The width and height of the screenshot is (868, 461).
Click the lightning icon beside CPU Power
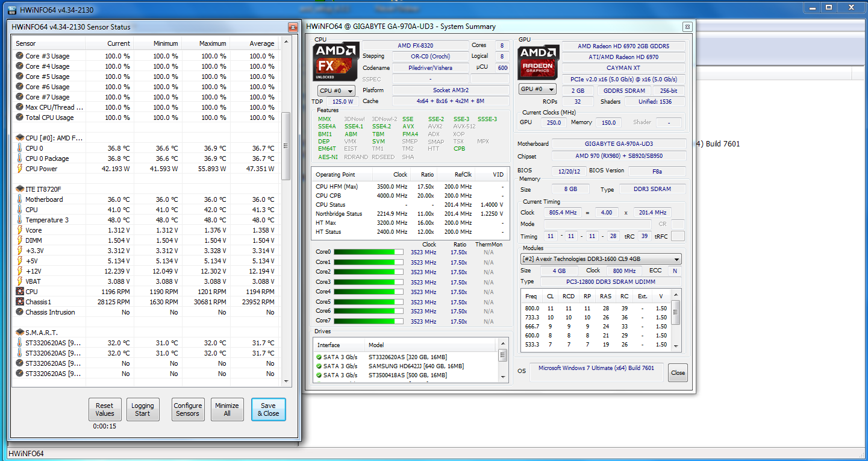pos(19,169)
